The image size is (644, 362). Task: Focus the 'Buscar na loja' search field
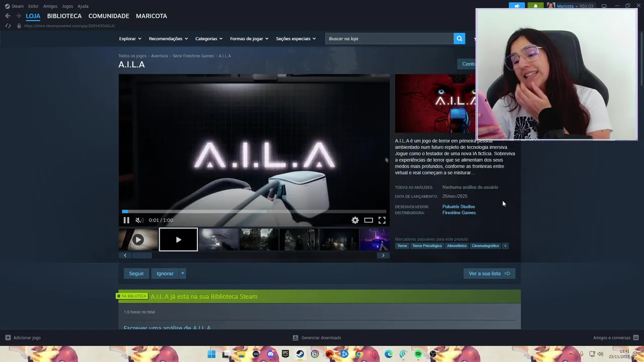389,38
